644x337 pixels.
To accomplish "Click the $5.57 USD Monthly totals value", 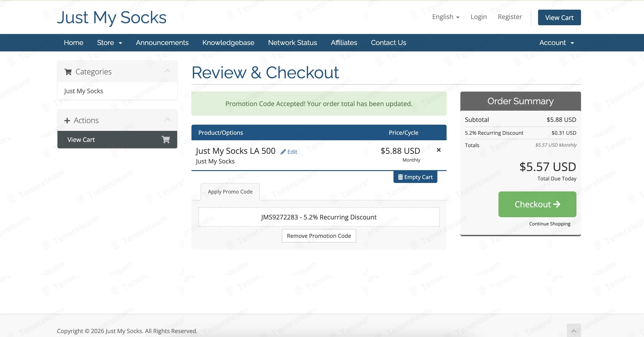I will click(556, 145).
